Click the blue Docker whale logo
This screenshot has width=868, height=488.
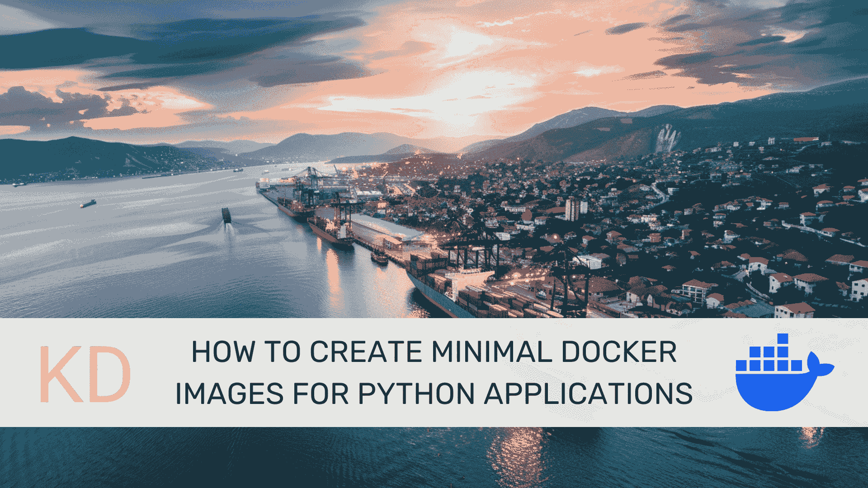[784, 372]
